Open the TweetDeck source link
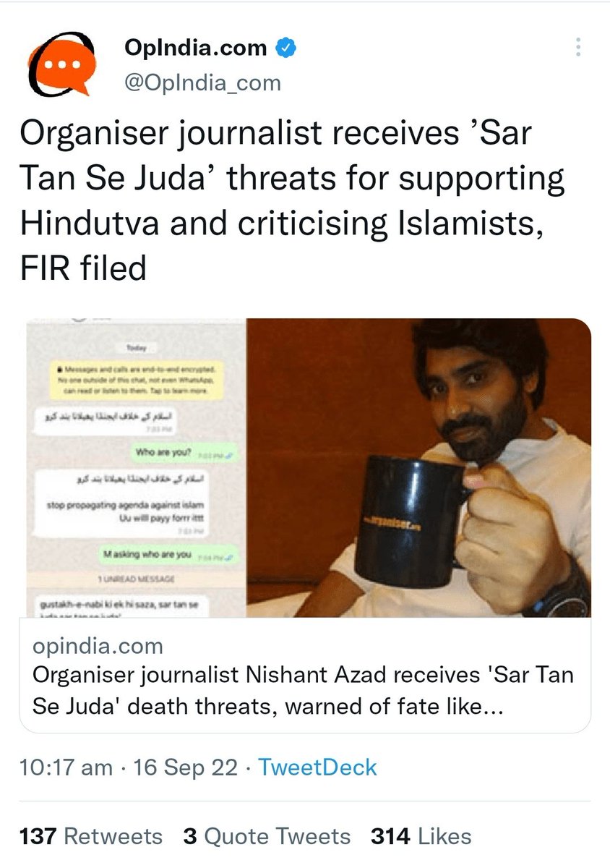Viewport: 610px width, 868px height. pos(318,767)
